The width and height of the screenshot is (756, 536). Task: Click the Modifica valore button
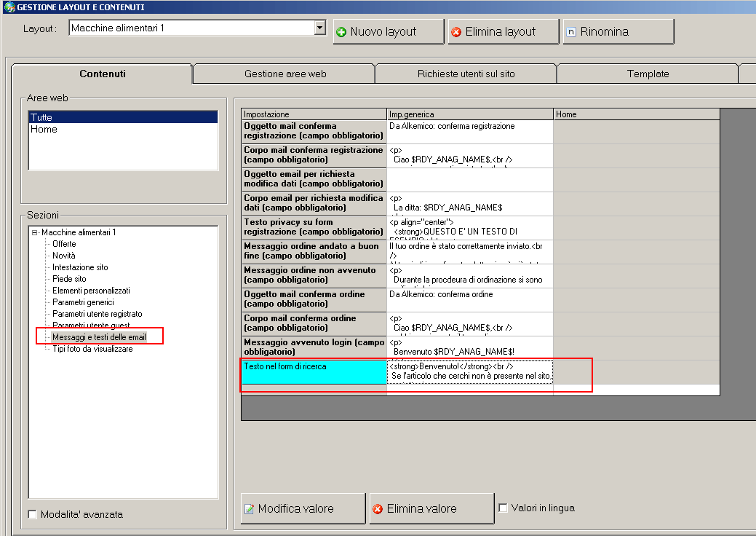click(303, 508)
